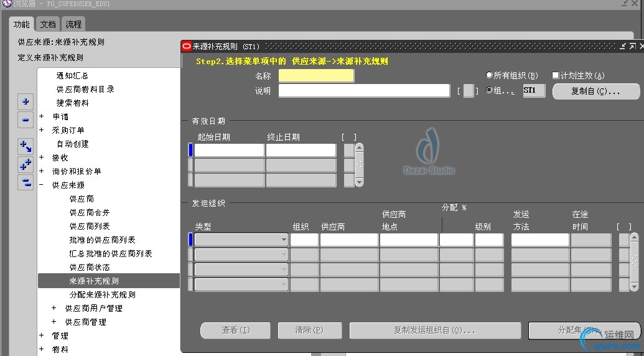644x356 pixels.
Task: Select 搜索物料 in the navigator
Action: coord(72,103)
